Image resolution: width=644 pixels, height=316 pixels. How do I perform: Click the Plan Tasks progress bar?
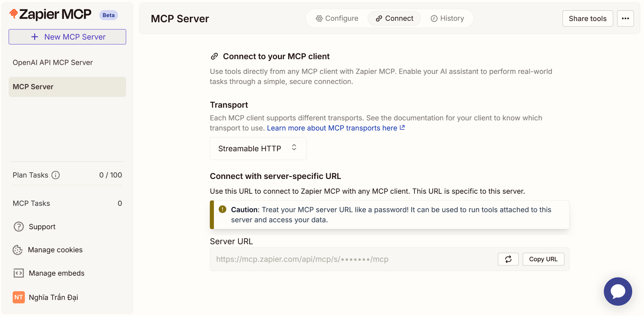pyautogui.click(x=67, y=186)
